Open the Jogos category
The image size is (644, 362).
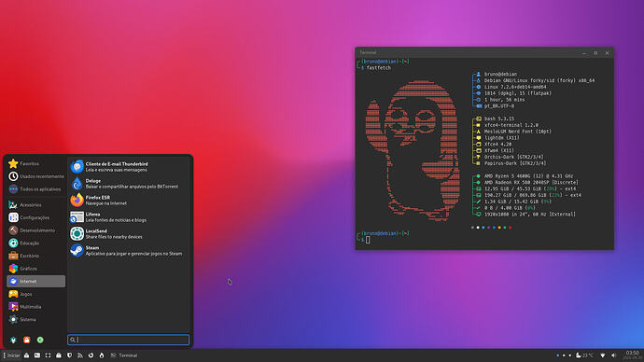point(35,294)
